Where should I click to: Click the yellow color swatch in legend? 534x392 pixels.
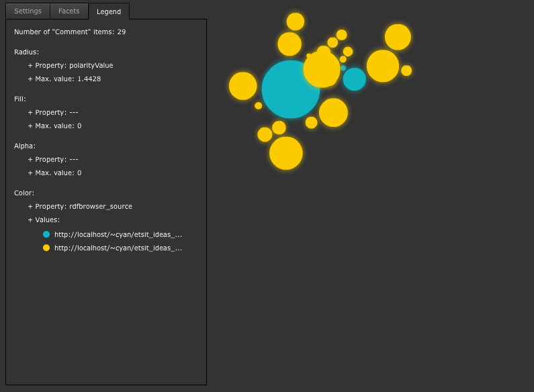pyautogui.click(x=46, y=248)
